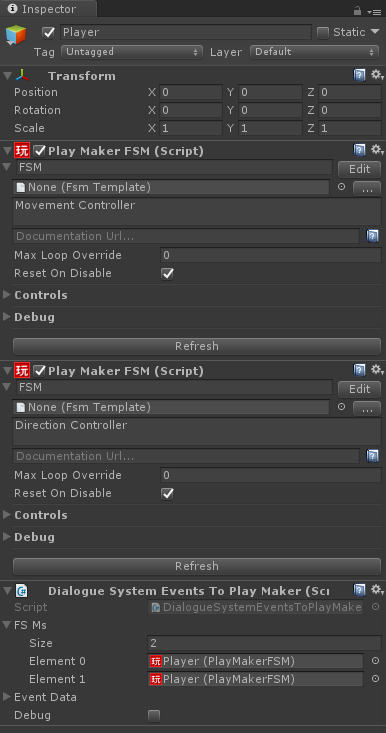Screen dimensions: 386x733
Task: Open the Inspector panel options menu icon
Action: (x=375, y=11)
